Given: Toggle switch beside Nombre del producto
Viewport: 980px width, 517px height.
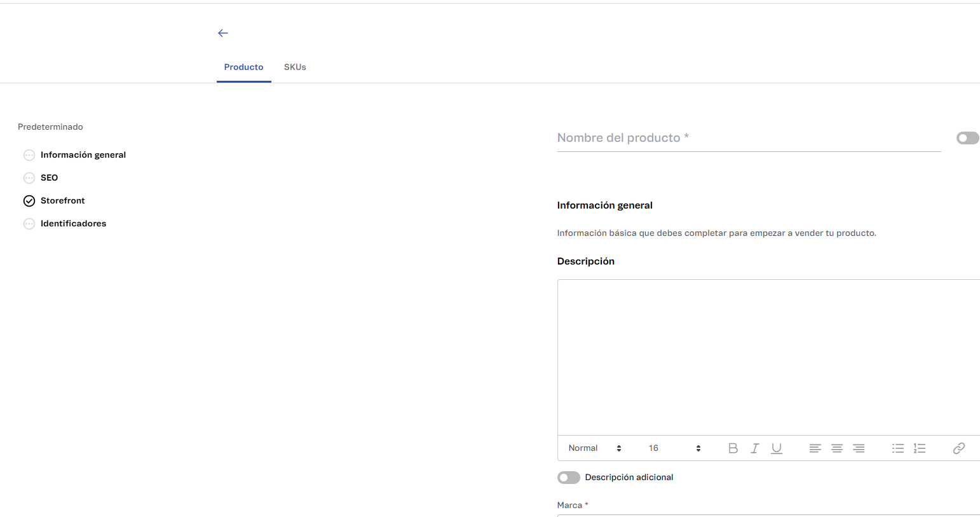Looking at the screenshot, I should click(967, 138).
